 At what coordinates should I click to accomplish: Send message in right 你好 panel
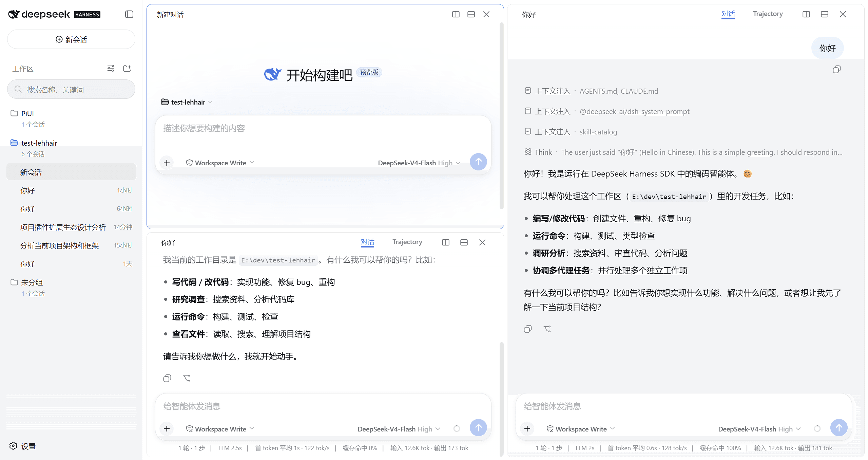tap(839, 428)
